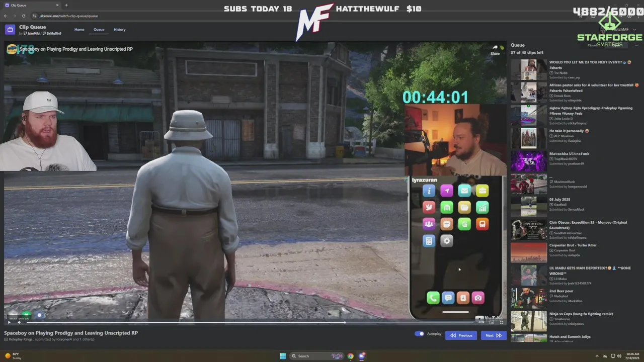This screenshot has width=644, height=362.
Task: Click the in-game phone Mail envelope app
Action: (464, 190)
